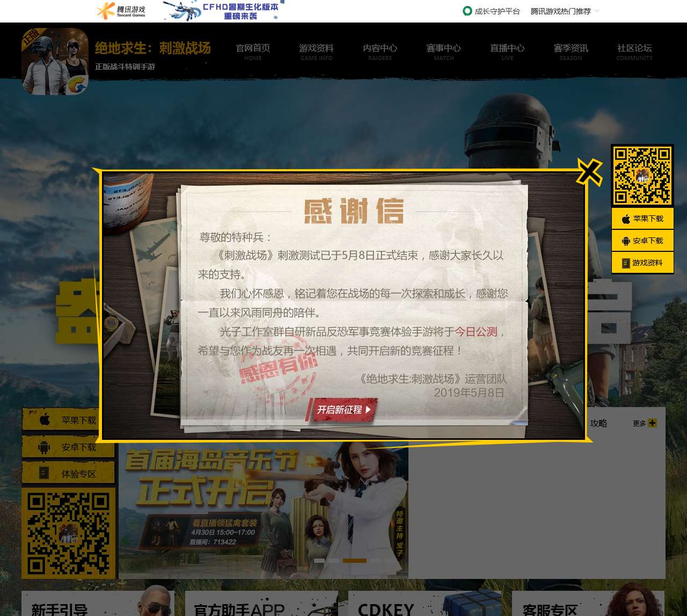Close the thank-you letter popup
This screenshot has height=616, width=687.
[x=589, y=172]
